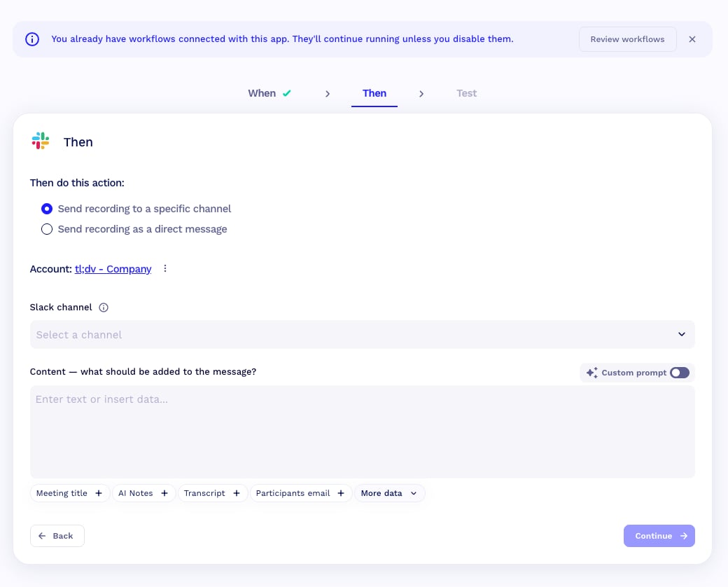
Task: Click the Then heading beside Slack logo
Action: tap(78, 142)
